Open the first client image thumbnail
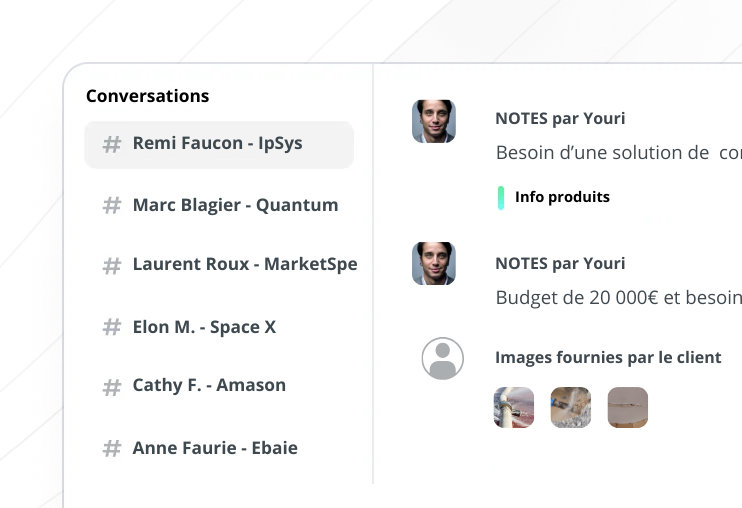Viewport: 742px width, 508px height. coord(514,408)
